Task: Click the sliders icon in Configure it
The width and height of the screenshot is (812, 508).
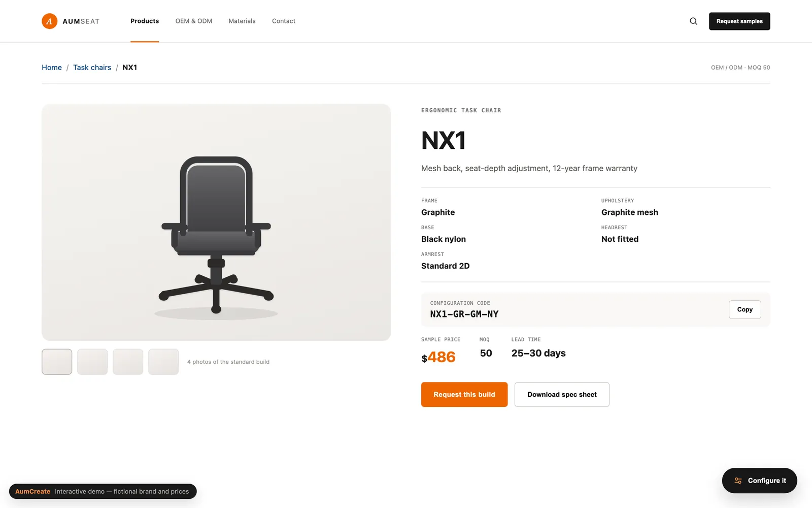Action: (x=738, y=481)
